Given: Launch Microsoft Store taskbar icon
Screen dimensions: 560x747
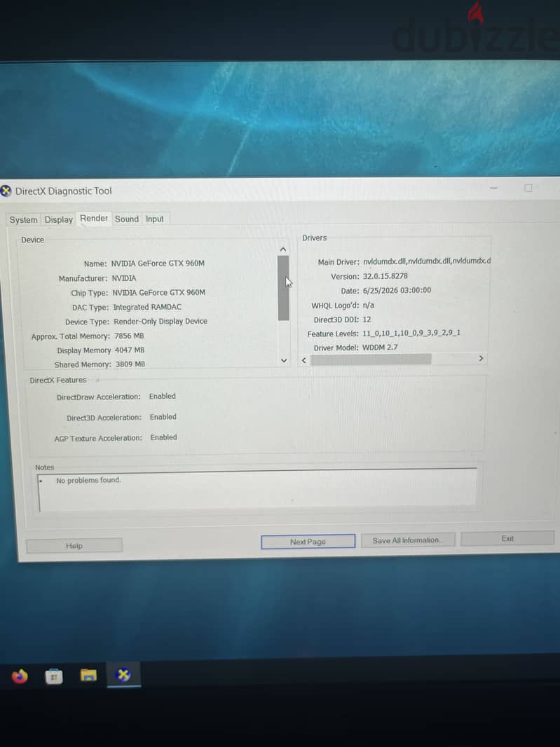Looking at the screenshot, I should pyautogui.click(x=54, y=676).
